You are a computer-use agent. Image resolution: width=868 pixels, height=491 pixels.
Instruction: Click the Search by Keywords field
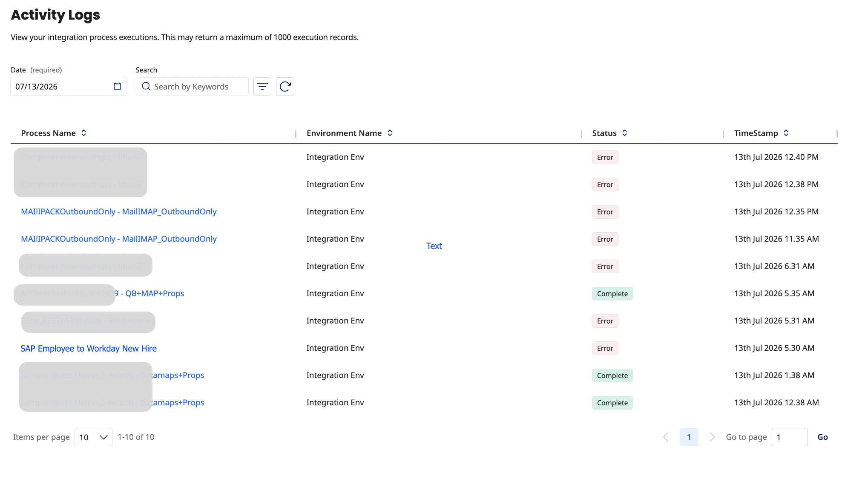pos(192,87)
